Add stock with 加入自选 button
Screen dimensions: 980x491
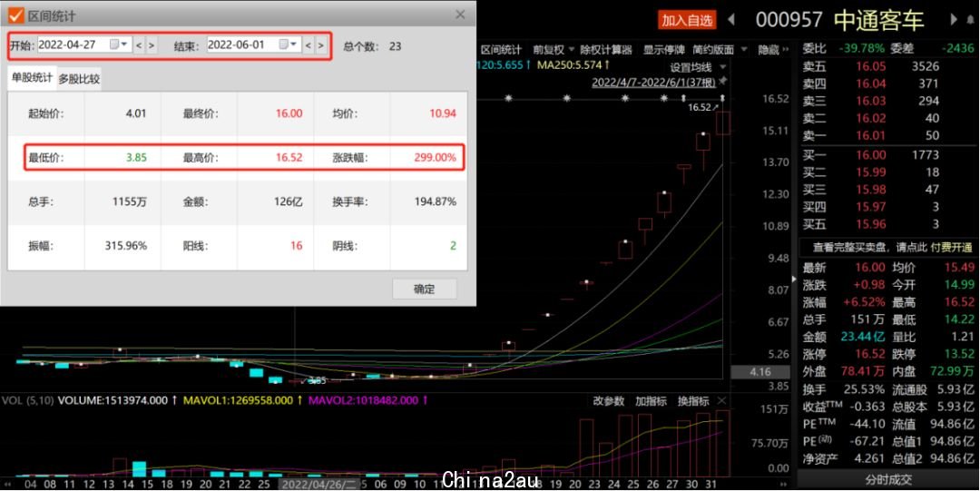point(687,20)
